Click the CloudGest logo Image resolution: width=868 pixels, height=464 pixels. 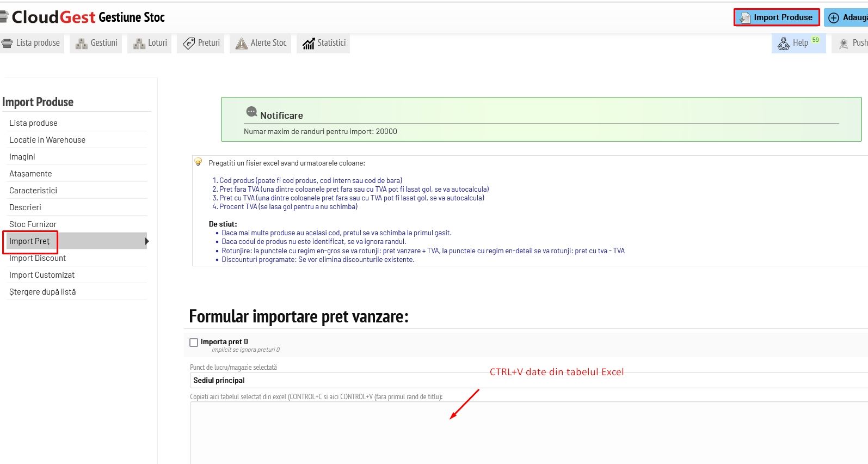pyautogui.click(x=53, y=17)
